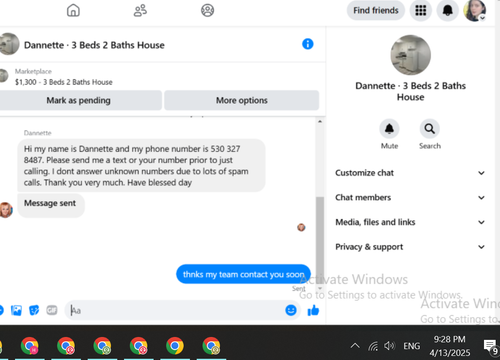This screenshot has height=360, width=500.
Task: Choose a GIF icon
Action: [x=52, y=310]
